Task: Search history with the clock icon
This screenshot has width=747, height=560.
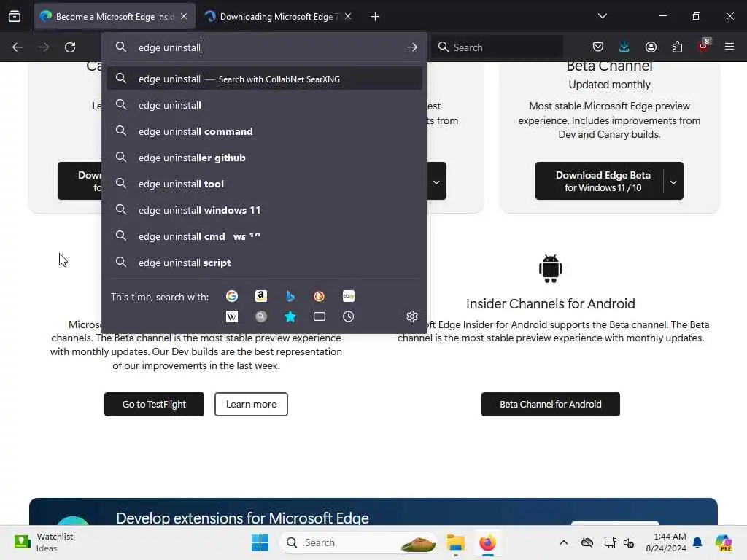Action: pyautogui.click(x=349, y=316)
